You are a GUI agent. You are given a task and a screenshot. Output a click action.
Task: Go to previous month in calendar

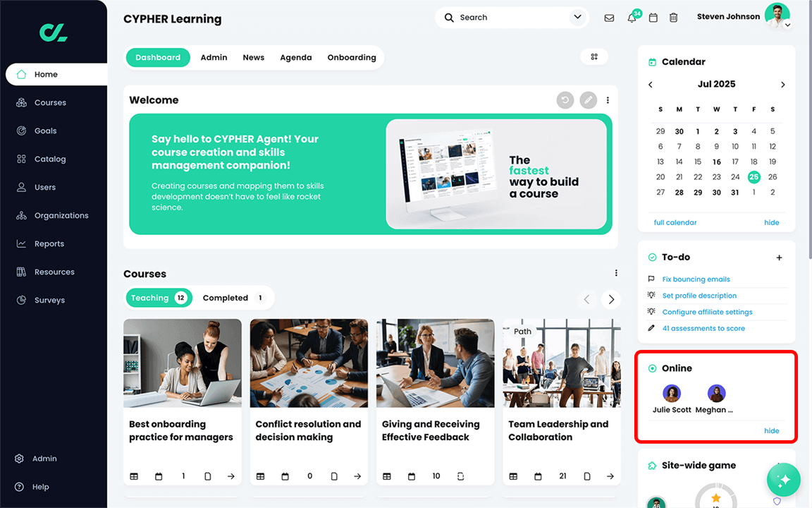pyautogui.click(x=651, y=85)
